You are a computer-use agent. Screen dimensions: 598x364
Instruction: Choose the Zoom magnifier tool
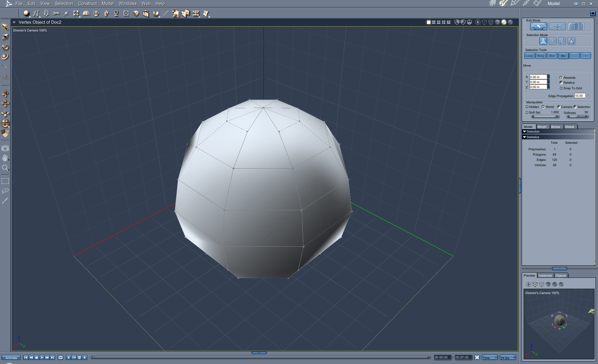[6, 168]
